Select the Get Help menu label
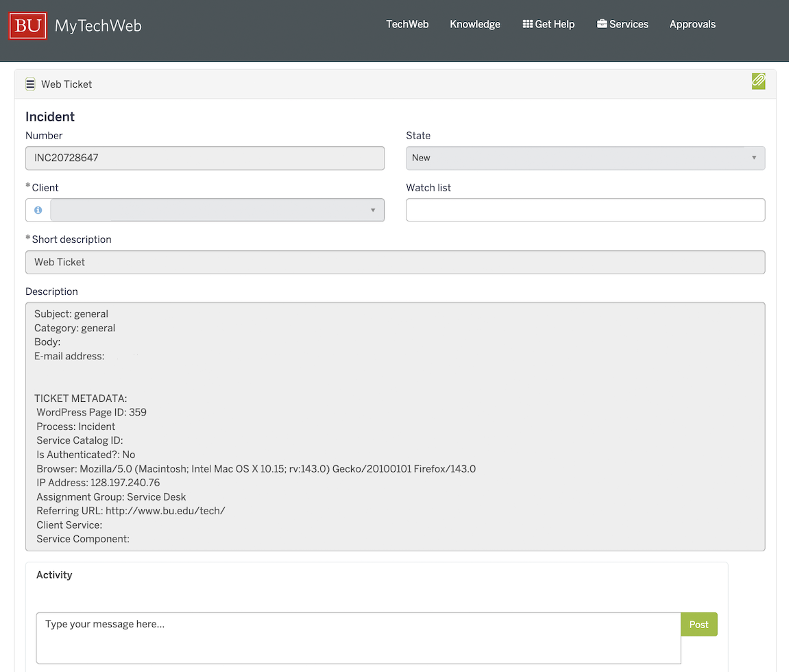Image resolution: width=789 pixels, height=672 pixels. tap(555, 24)
